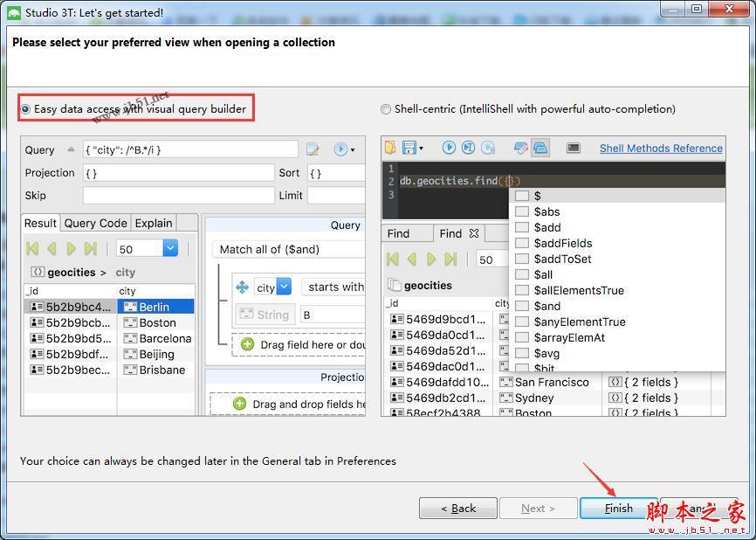
Task: Go back with the Back button
Action: tap(458, 509)
